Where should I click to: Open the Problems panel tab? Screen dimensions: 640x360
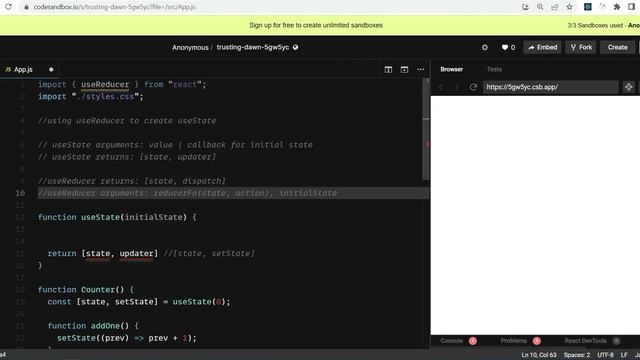[513, 341]
